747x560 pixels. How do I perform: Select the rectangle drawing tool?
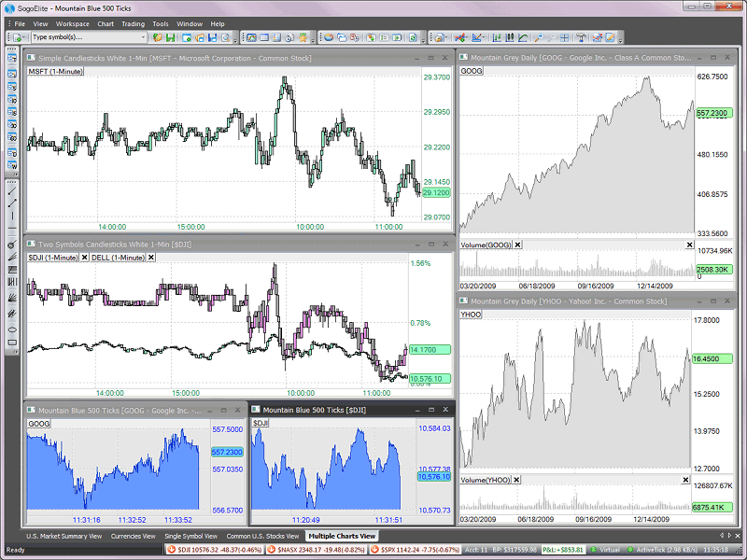[12, 343]
